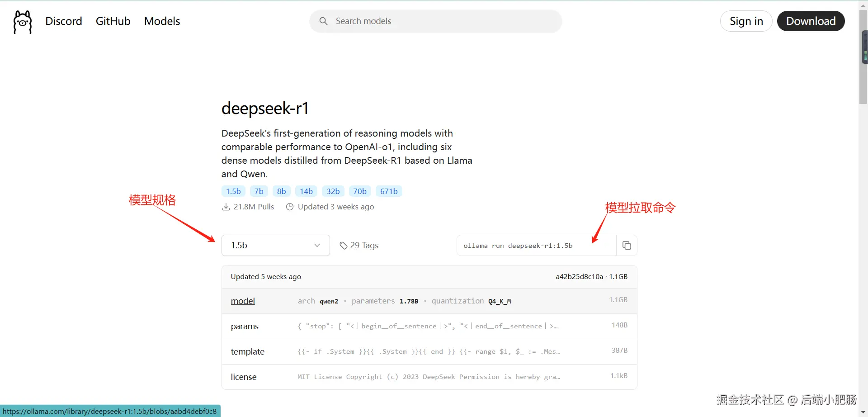Select the 1.5b size tag
Screen dimensions: 868x417
pos(233,191)
